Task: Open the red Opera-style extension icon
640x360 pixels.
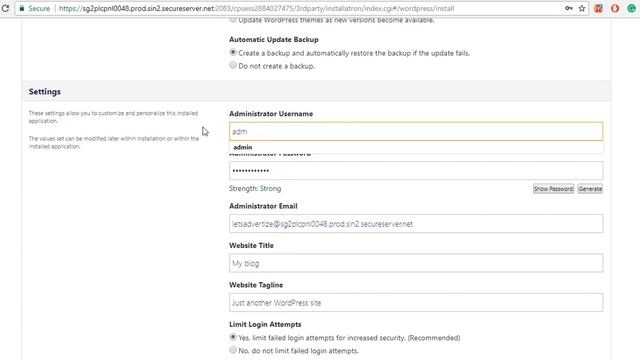Action: pos(615,8)
